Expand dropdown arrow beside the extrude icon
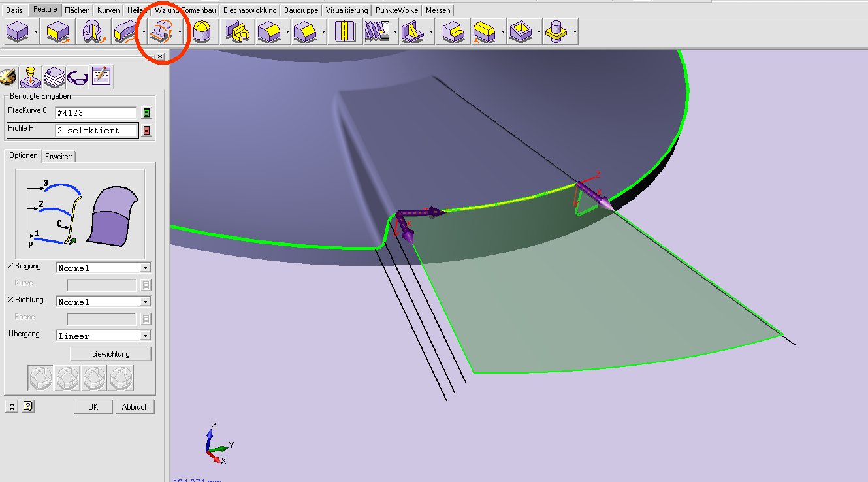This screenshot has width=868, height=482. [37, 31]
